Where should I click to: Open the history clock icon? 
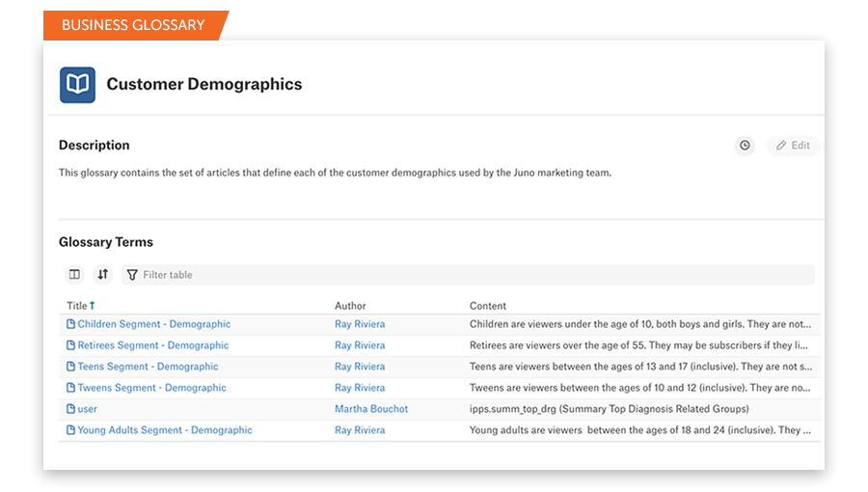pyautogui.click(x=745, y=146)
